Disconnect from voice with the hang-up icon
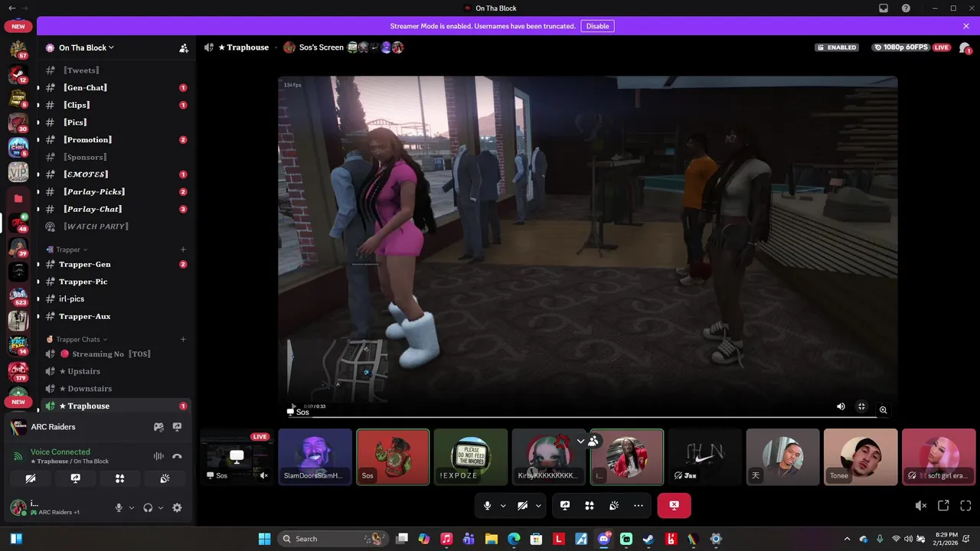This screenshot has height=551, width=980. 177,456
